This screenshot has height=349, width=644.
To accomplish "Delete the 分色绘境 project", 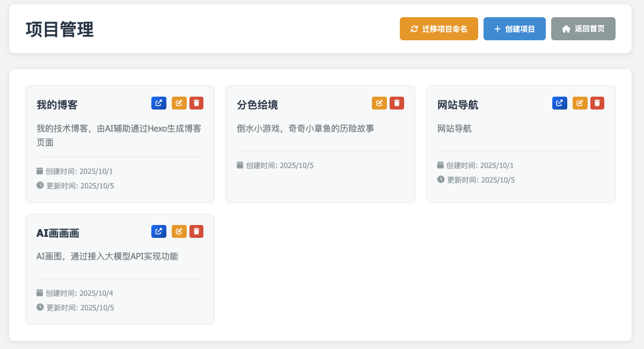I will pos(397,103).
